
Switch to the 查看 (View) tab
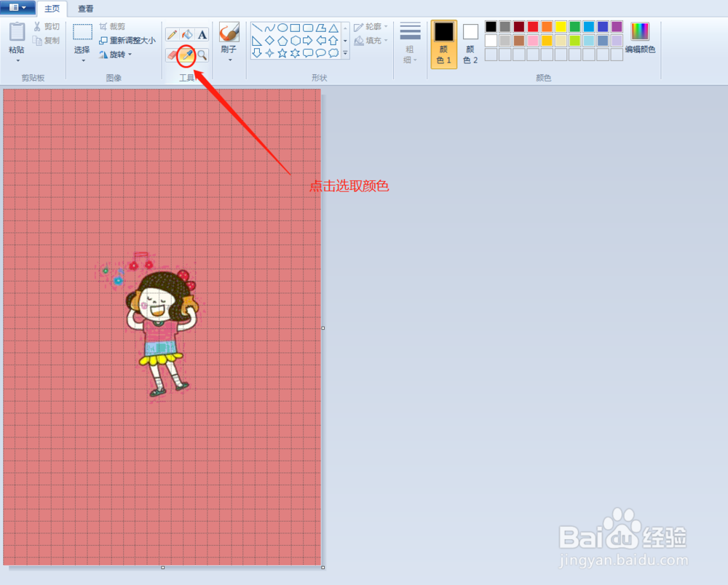[x=84, y=9]
